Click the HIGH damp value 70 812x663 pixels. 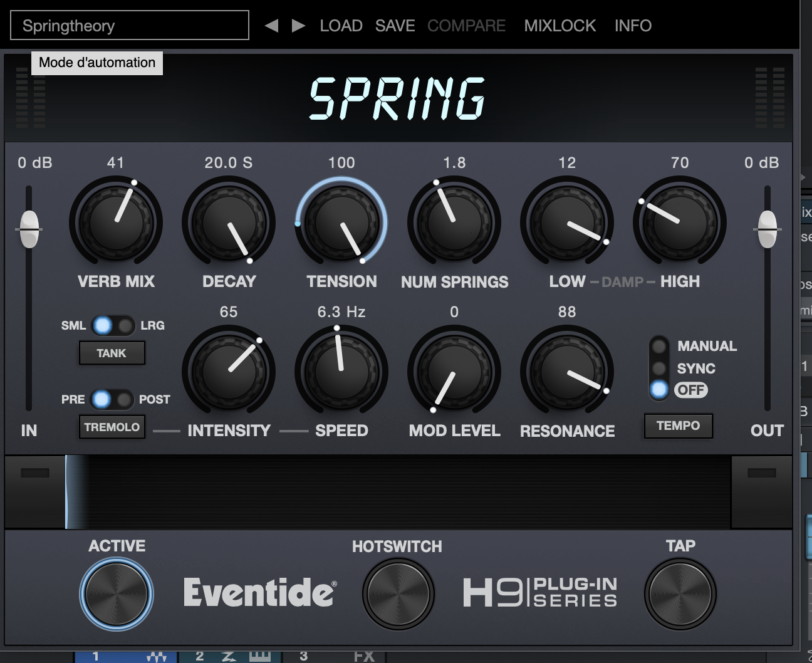[680, 163]
